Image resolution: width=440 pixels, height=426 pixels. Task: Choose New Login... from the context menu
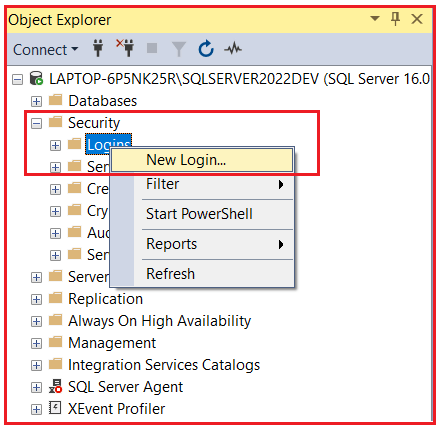click(x=202, y=160)
